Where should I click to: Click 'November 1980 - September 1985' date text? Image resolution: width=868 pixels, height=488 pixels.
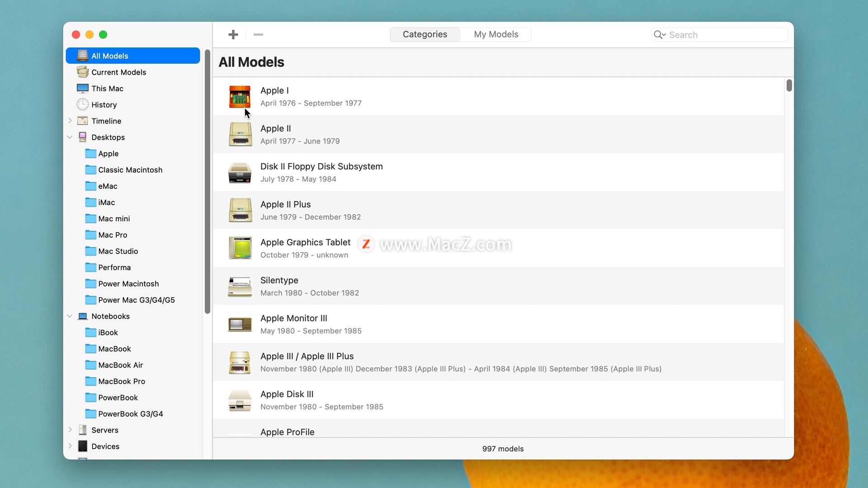[322, 407]
